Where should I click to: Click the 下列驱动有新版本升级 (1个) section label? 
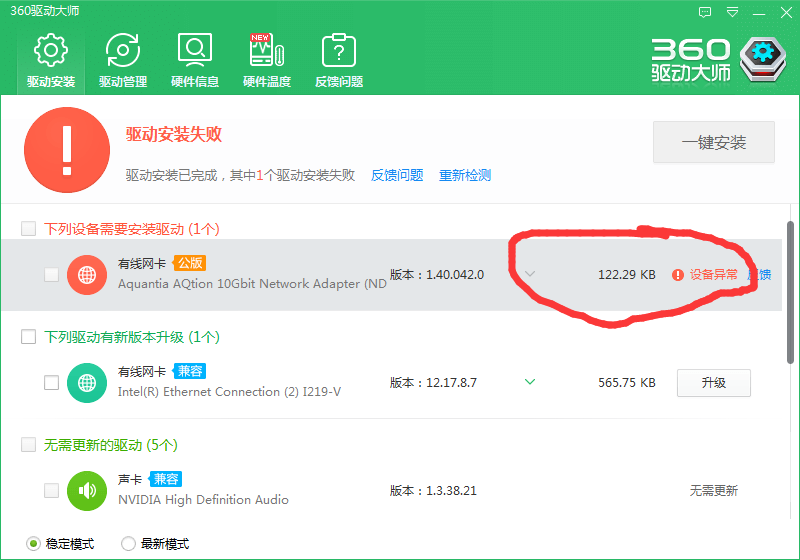[x=132, y=337]
